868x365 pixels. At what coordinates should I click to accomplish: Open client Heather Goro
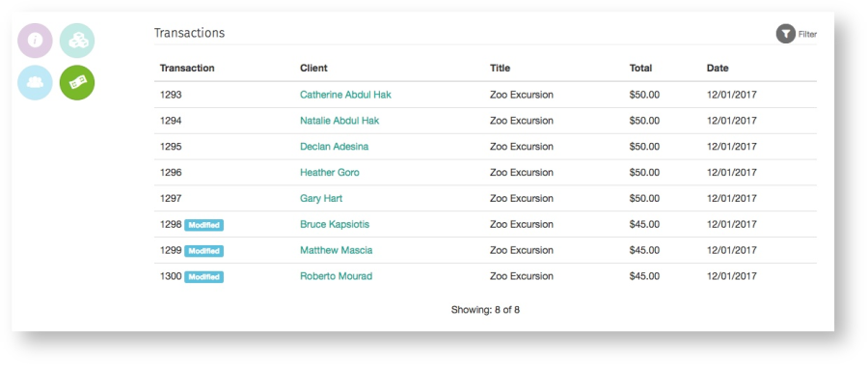point(330,172)
